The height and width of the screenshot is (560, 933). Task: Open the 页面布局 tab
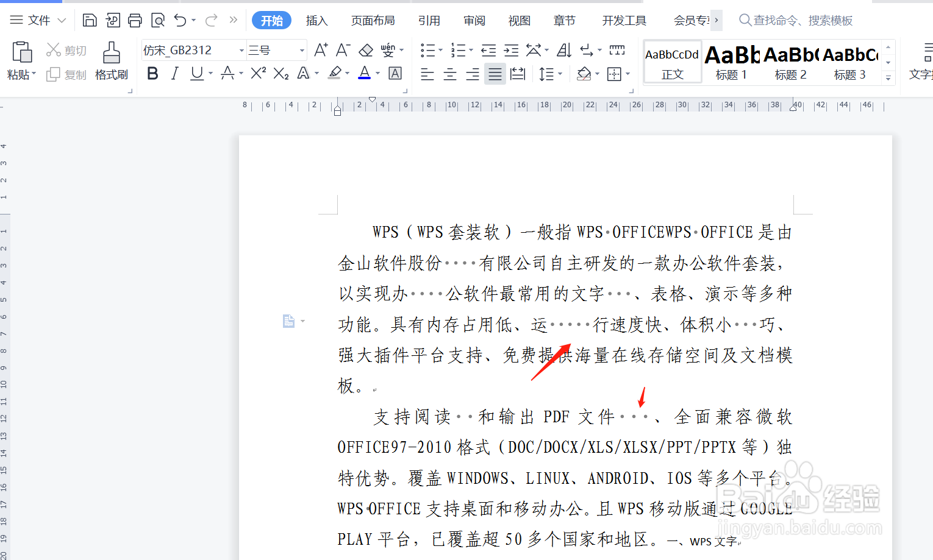373,20
